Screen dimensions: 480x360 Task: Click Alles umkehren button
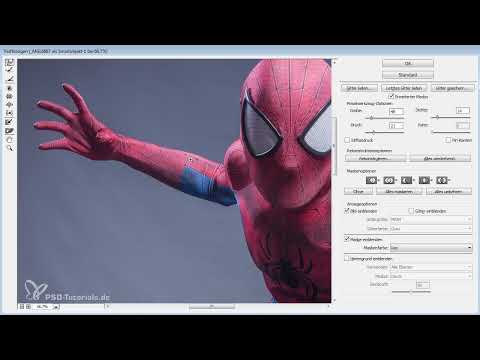tap(449, 191)
